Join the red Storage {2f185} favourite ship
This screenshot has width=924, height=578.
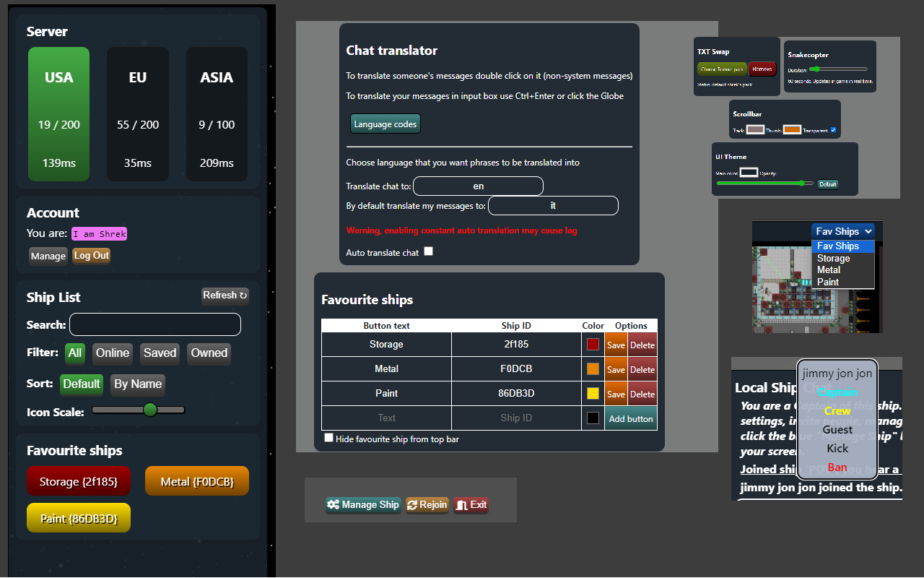click(79, 481)
